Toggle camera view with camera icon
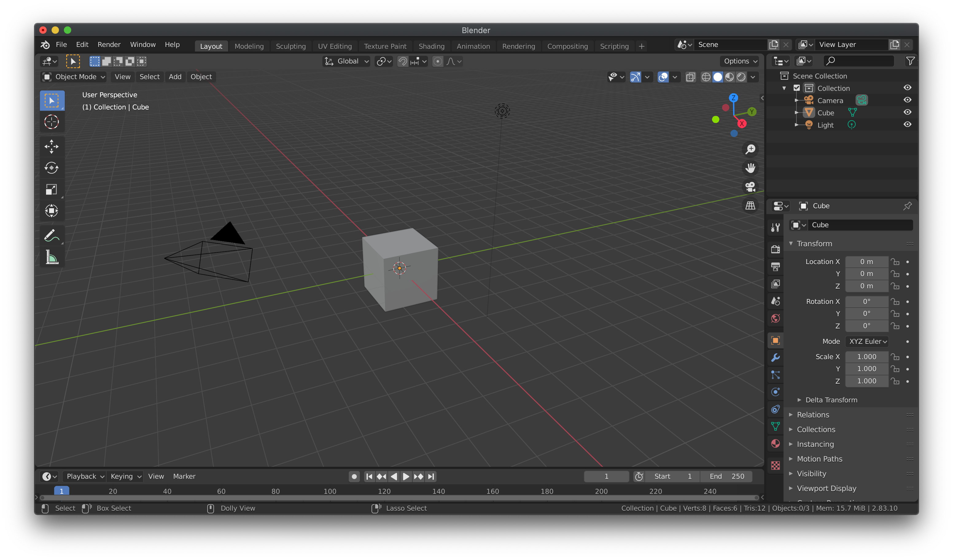 [750, 187]
